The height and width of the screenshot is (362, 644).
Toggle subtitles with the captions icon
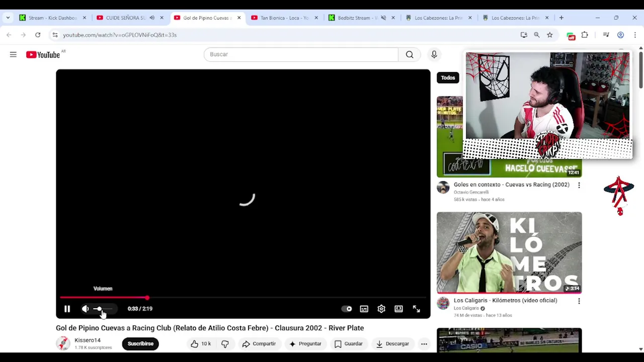pyautogui.click(x=364, y=309)
